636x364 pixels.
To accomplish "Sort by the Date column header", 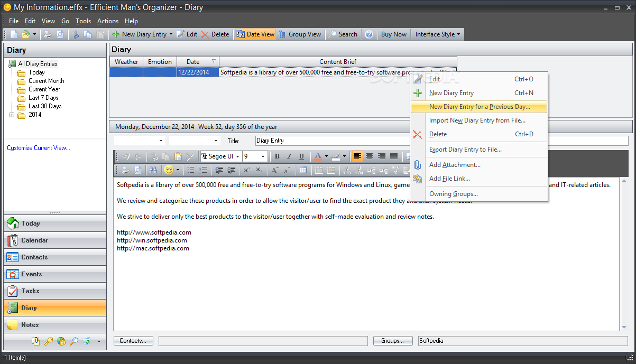I will point(198,62).
